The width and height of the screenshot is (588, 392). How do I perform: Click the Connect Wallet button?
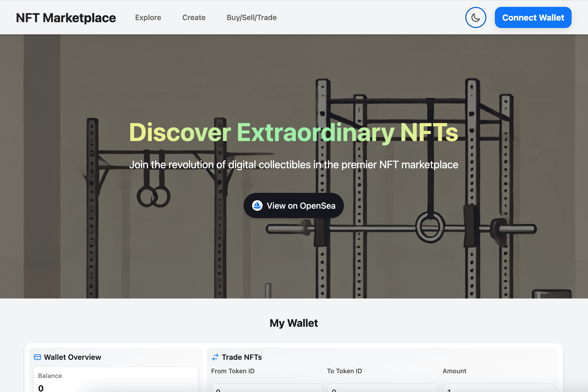coord(533,17)
